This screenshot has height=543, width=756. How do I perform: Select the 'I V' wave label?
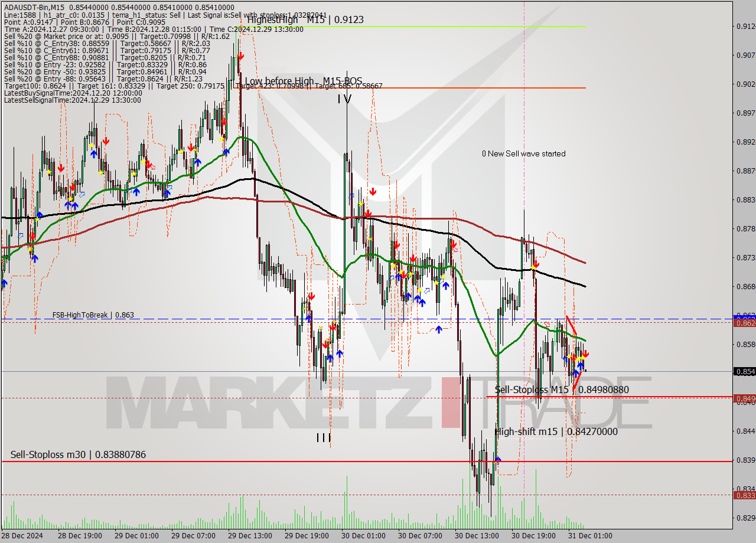(x=344, y=99)
